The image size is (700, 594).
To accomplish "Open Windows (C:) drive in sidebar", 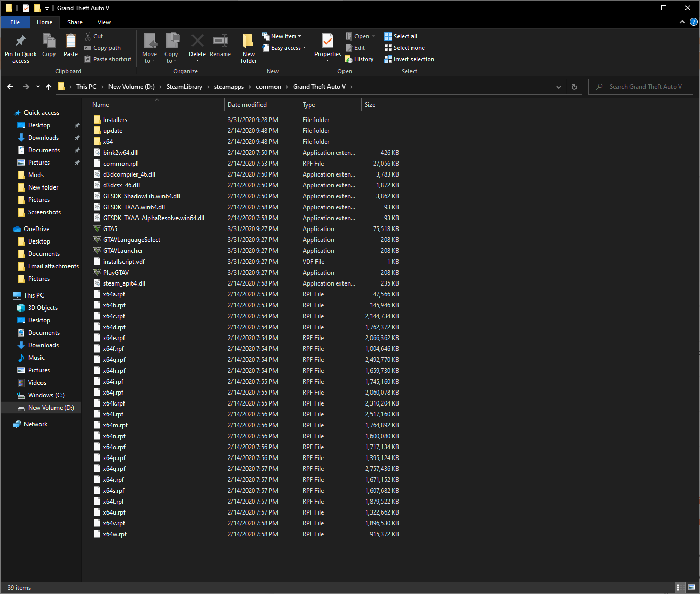I will 46,395.
